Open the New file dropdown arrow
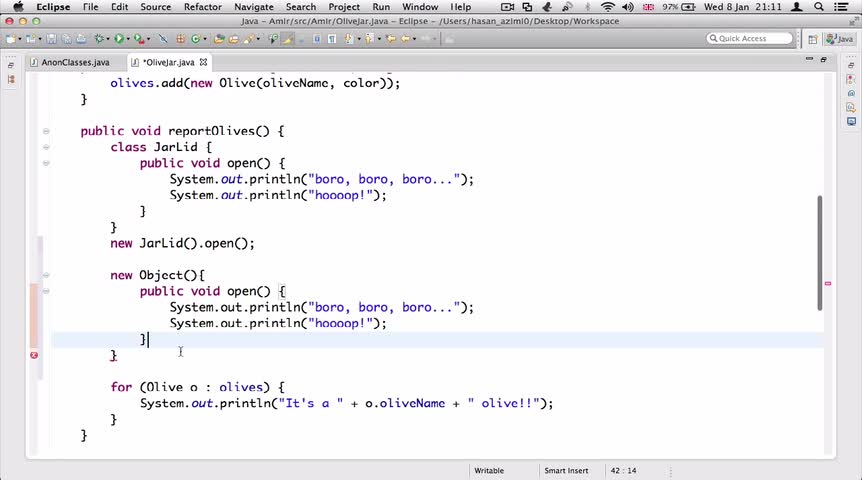 (x=20, y=39)
